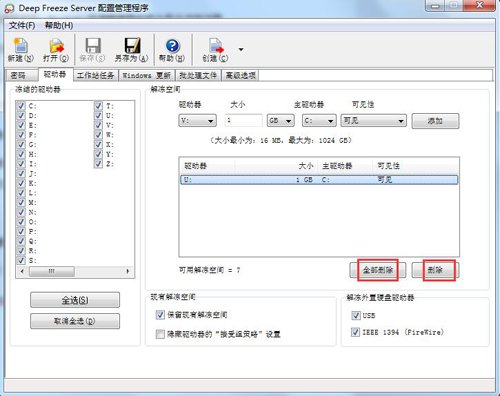This screenshot has width=500, height=396.
Task: Click the Save (保存) floppy icon
Action: click(x=93, y=46)
